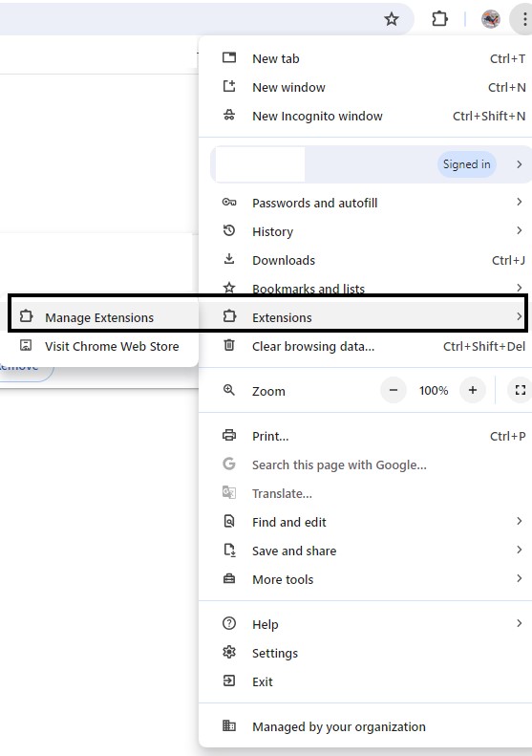Click the New tab menu icon
This screenshot has height=756, width=532.
pyautogui.click(x=229, y=58)
